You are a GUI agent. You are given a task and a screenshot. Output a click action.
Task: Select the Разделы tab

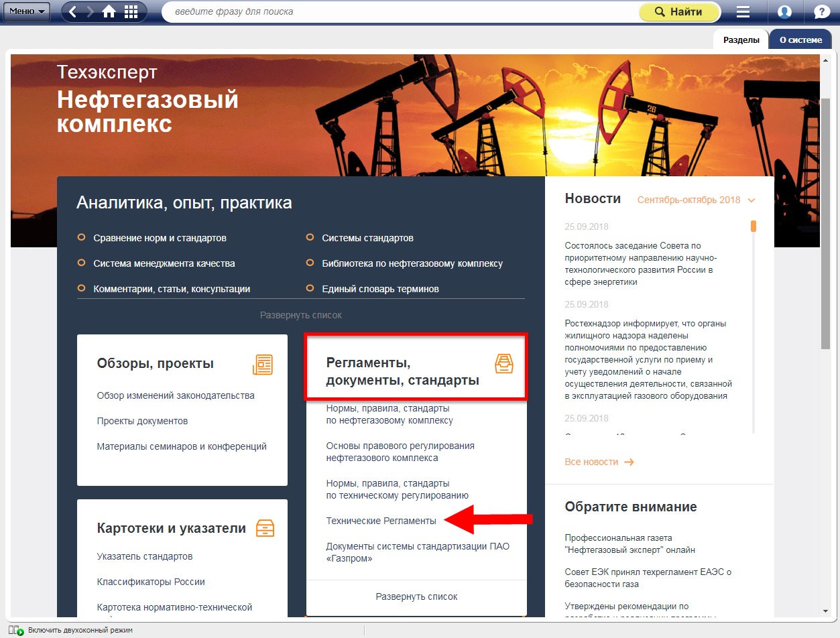coord(741,40)
